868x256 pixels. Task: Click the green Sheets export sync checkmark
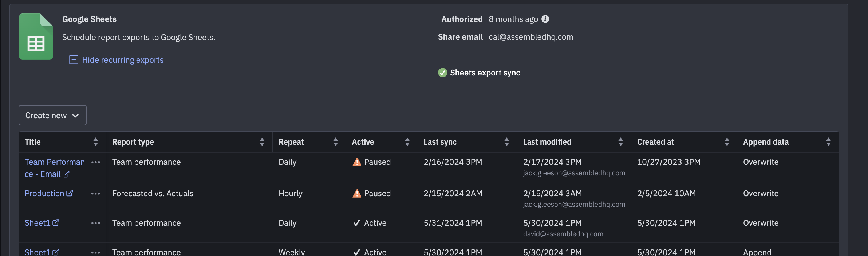[x=442, y=73]
